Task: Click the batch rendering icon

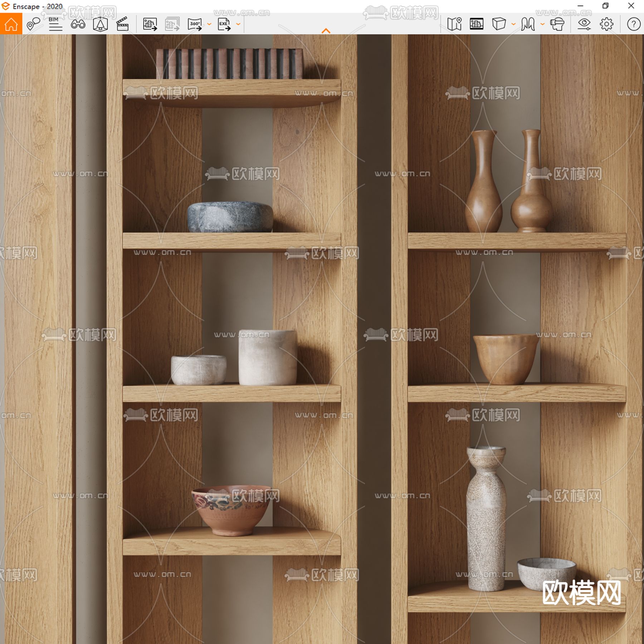Action: click(x=172, y=24)
